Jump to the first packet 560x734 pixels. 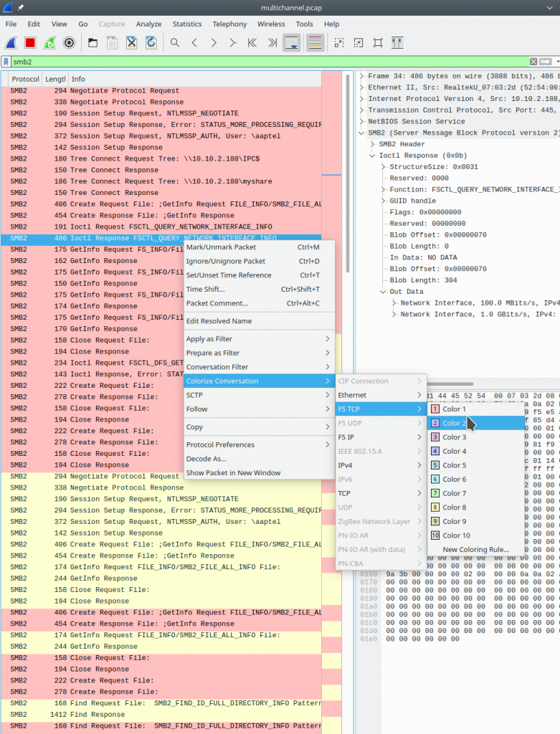[252, 43]
